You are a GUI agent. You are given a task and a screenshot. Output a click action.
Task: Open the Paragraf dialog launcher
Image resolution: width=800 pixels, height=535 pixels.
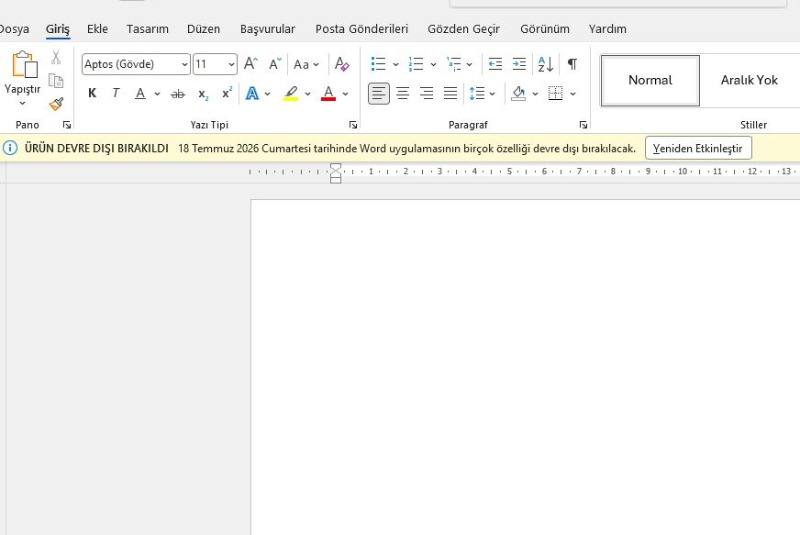(x=583, y=125)
